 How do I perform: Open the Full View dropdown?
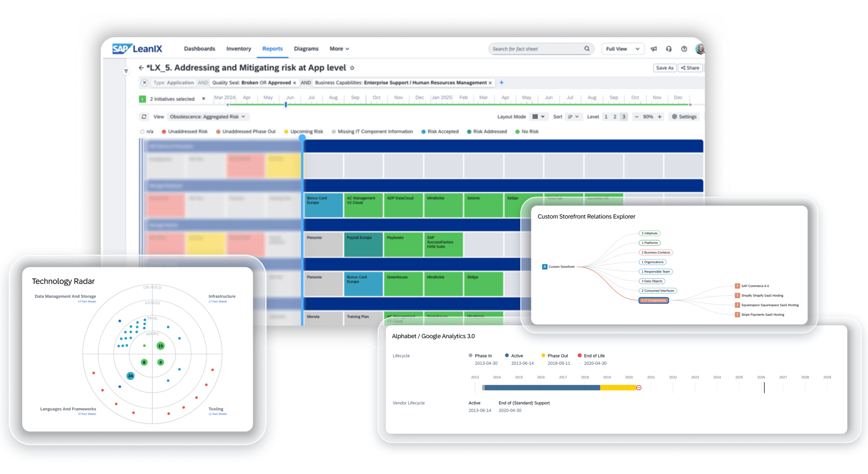click(x=622, y=49)
